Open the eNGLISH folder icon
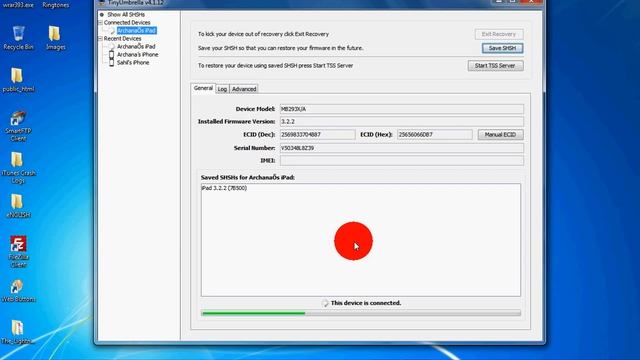The height and width of the screenshot is (360, 640). coord(18,206)
